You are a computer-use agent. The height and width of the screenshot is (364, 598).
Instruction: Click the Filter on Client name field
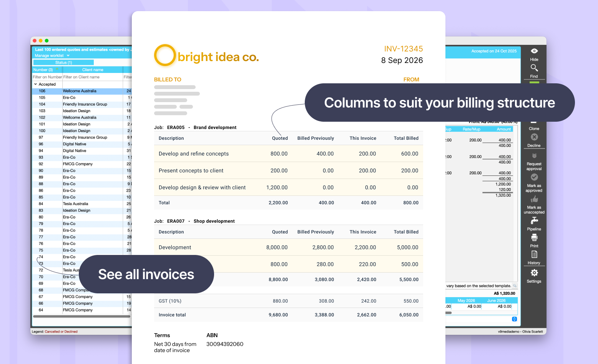point(92,77)
